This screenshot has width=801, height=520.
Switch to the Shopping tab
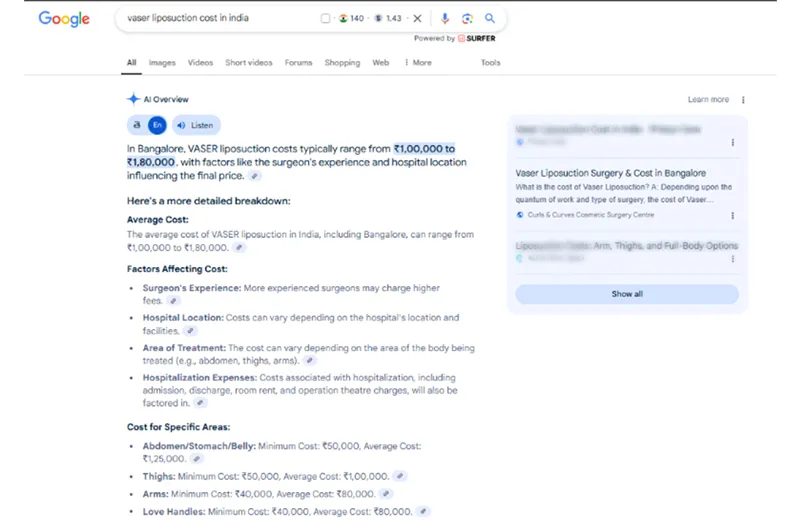click(x=342, y=63)
